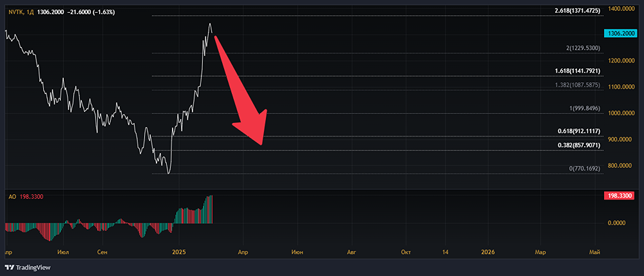Click the Июл month on time axis
Image resolution: width=644 pixels, height=276 pixels.
[63, 253]
